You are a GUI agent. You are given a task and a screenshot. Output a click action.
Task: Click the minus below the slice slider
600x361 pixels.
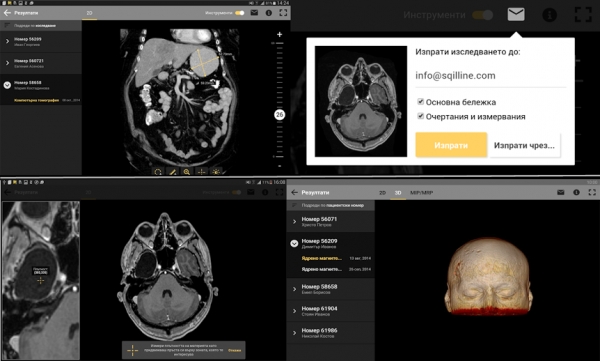coord(280,166)
